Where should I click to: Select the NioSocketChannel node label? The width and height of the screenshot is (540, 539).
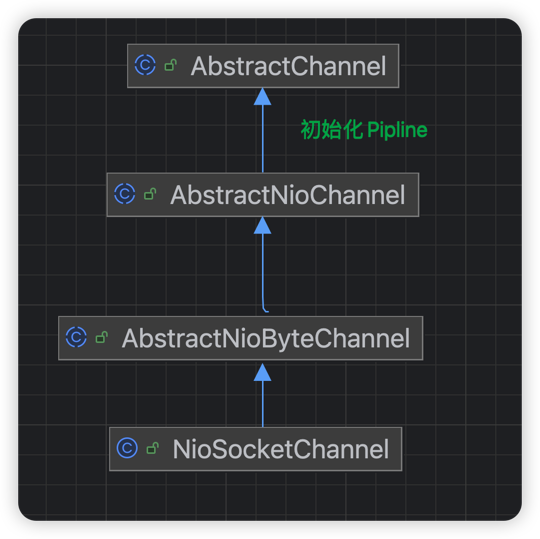281,449
